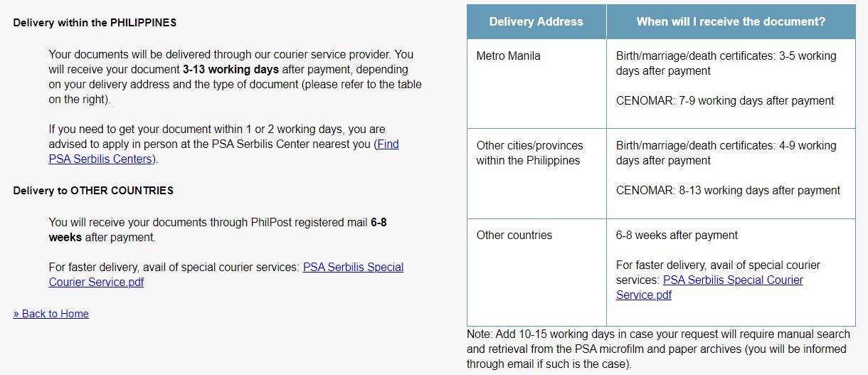Viewport: 868px width, 375px height.
Task: Go back to Home via link
Action: [51, 314]
